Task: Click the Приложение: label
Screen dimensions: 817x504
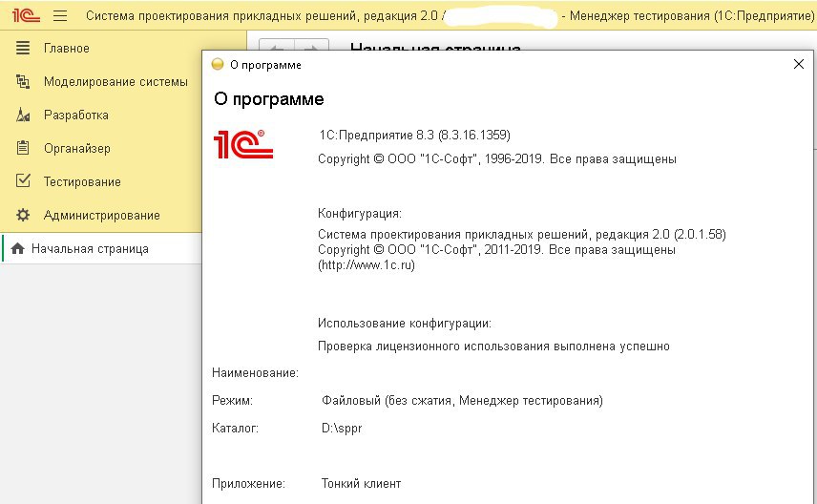Action: tap(248, 484)
